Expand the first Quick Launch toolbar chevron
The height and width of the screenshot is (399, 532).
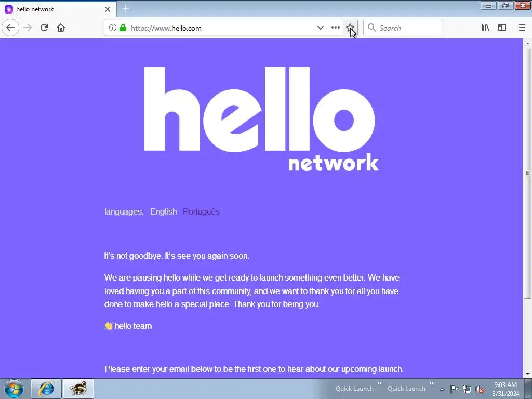pyautogui.click(x=380, y=383)
